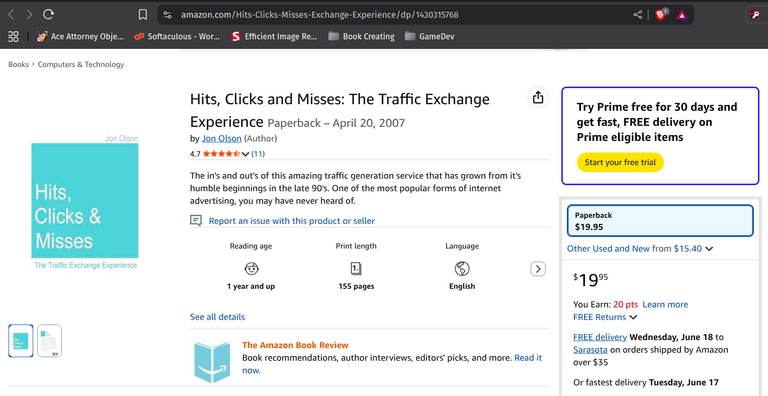Screen dimensions: 768x396
Task: Open the (11) ratings link
Action: 258,154
